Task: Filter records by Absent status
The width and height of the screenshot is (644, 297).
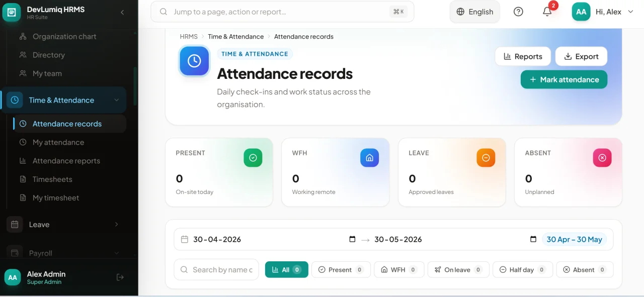Action: point(585,270)
